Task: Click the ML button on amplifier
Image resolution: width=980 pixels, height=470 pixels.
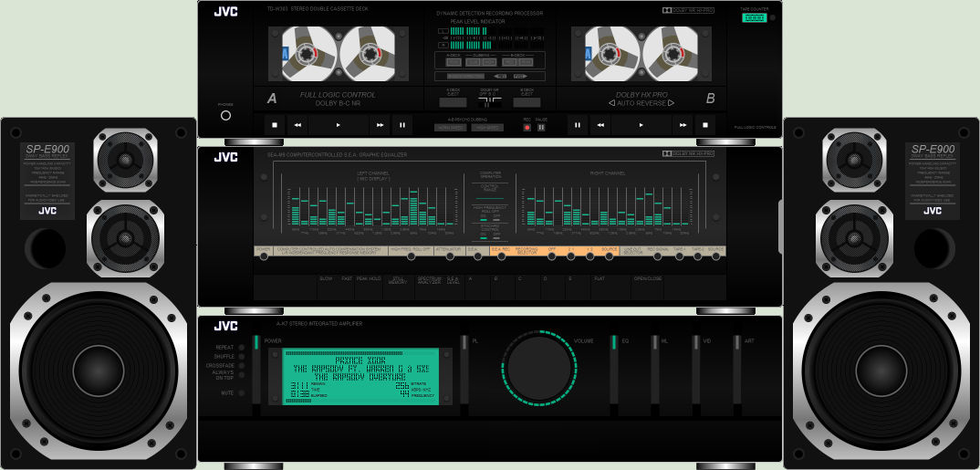Action: (x=655, y=369)
